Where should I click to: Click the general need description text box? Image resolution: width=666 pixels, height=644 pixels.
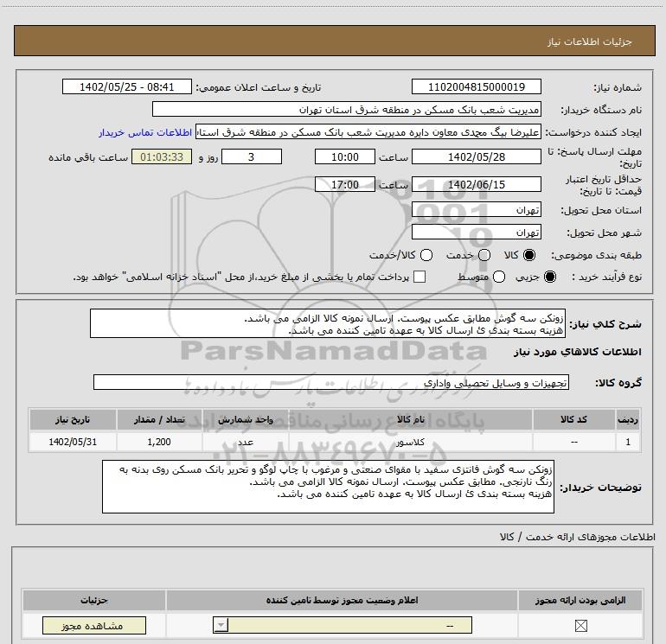tap(328, 323)
